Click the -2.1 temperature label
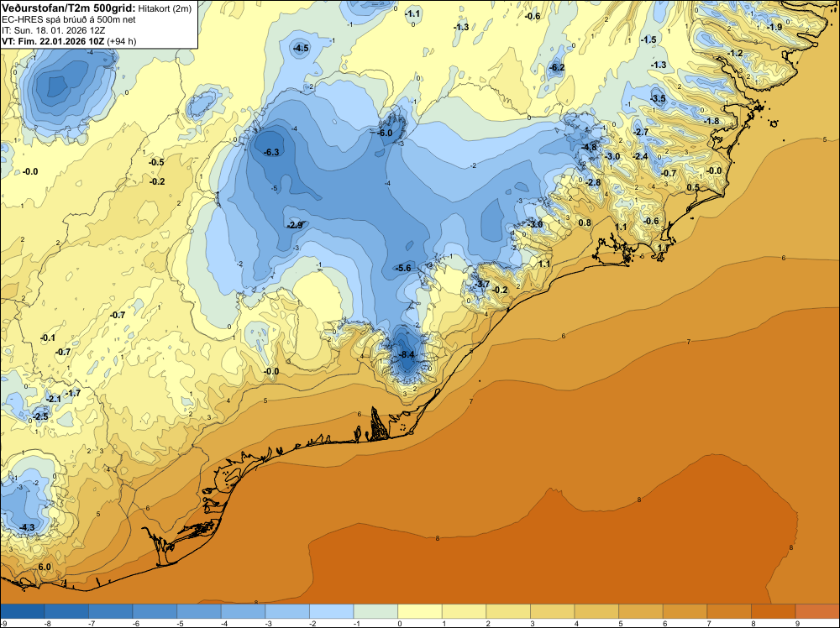This screenshot has width=840, height=628. pyautogui.click(x=54, y=399)
